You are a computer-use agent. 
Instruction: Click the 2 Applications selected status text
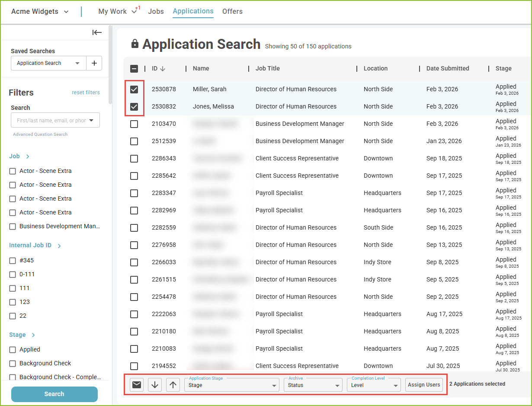(477, 384)
